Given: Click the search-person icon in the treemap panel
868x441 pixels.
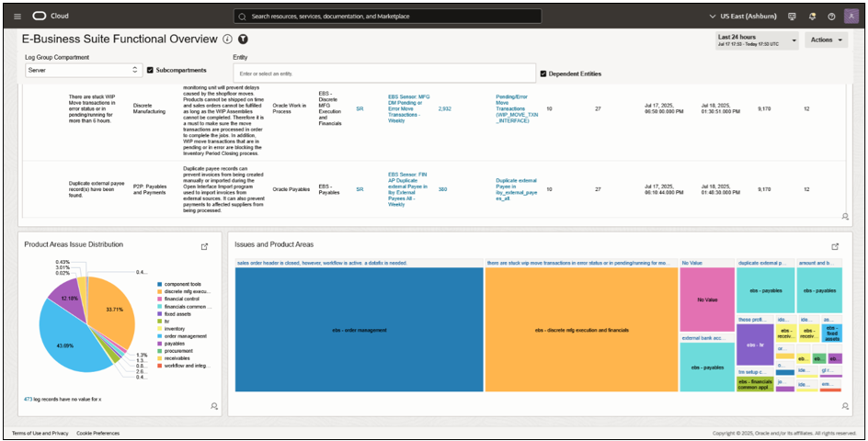Looking at the screenshot, I should click(845, 406).
